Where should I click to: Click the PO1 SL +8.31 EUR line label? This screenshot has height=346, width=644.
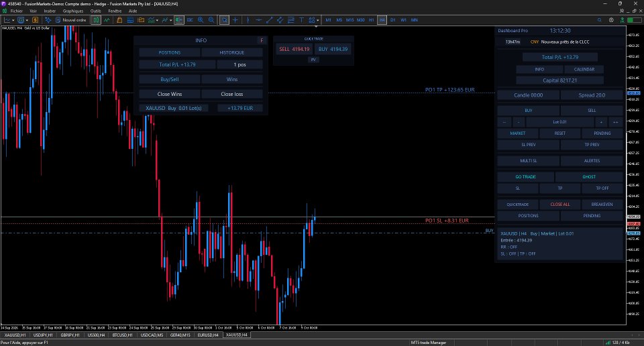(x=447, y=221)
